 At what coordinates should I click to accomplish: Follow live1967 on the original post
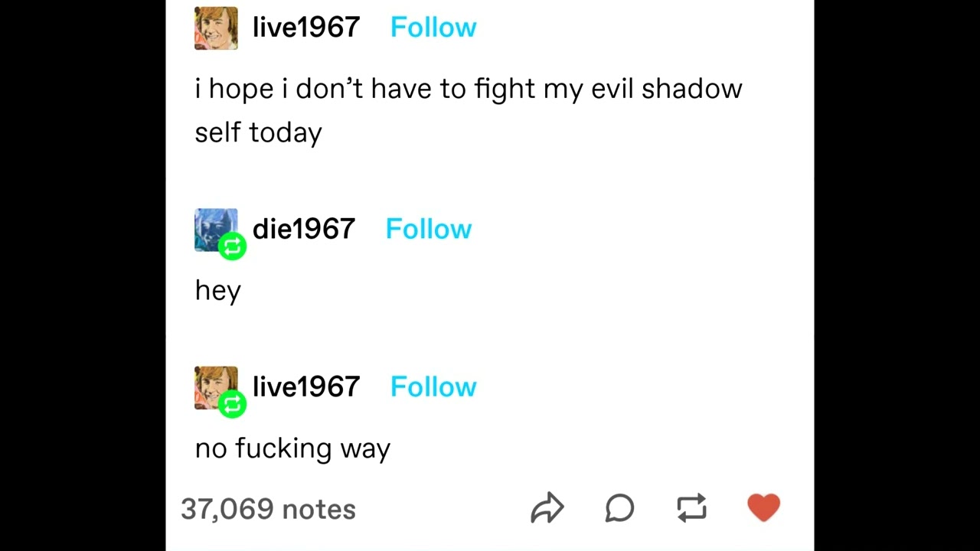click(433, 28)
